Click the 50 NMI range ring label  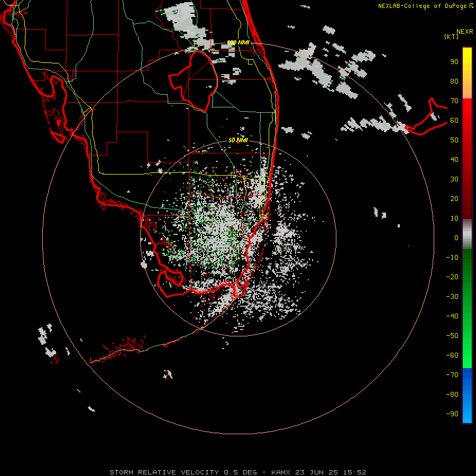click(x=238, y=140)
